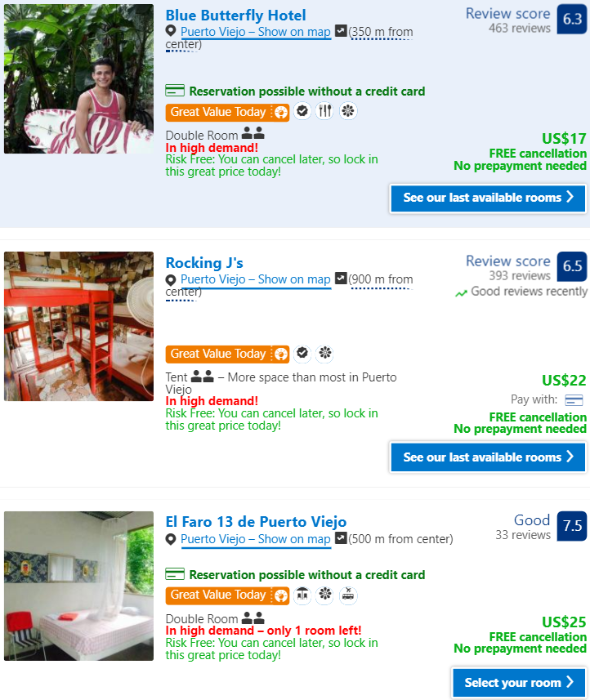The image size is (590, 700).
Task: Click the verified checkmark badge for Rocking J's
Action: [x=302, y=353]
